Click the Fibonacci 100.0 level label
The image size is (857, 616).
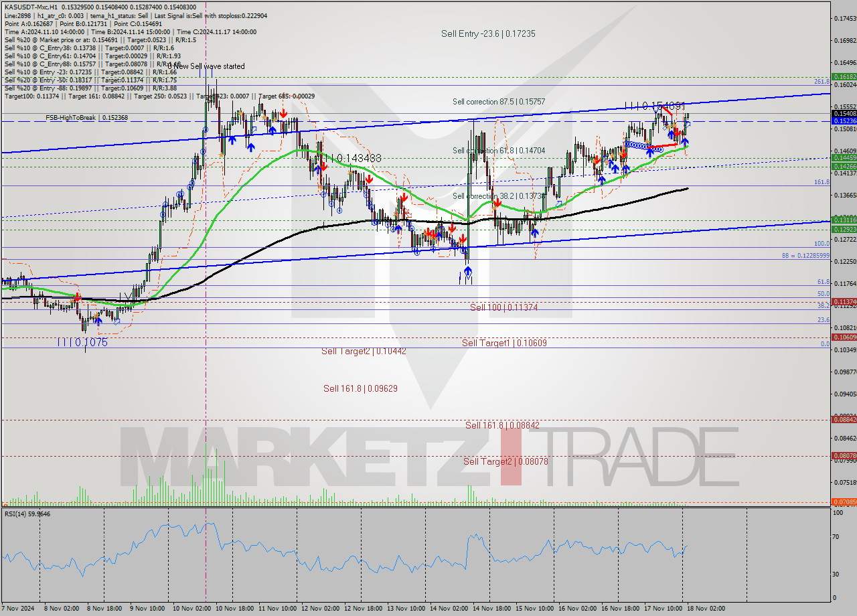(x=822, y=244)
